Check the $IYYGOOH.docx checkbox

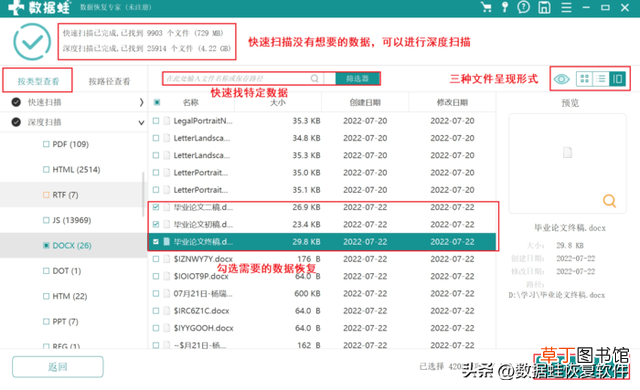coord(156,328)
